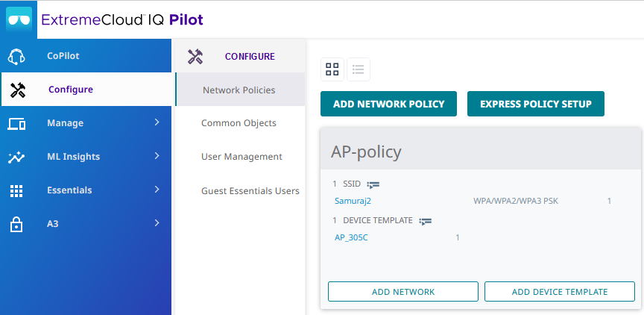The image size is (644, 315).
Task: Click the ExtremeCloud IQ glasses logo
Action: (19, 19)
